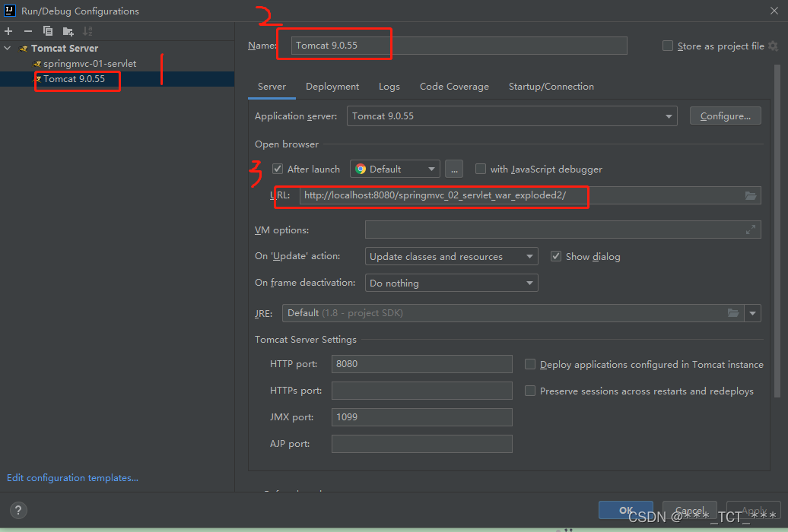
Task: Click the Add New Configuration plus icon
Action: 8,31
